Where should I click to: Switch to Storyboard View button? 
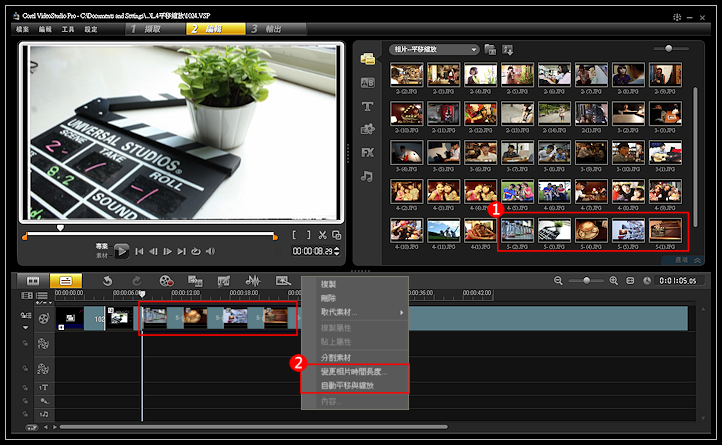(x=33, y=281)
